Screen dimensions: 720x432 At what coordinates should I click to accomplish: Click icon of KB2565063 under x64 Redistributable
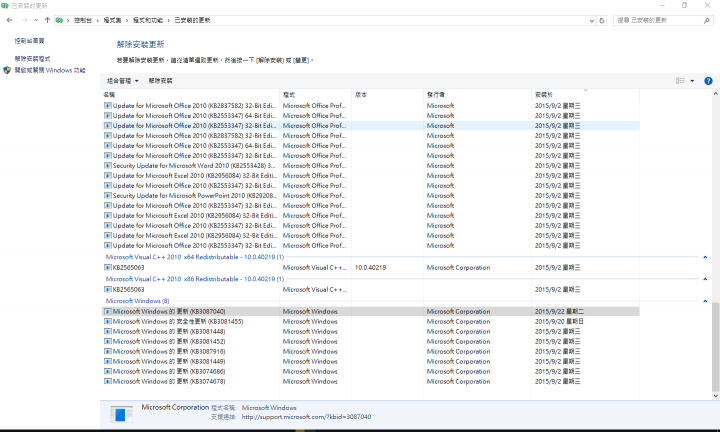(x=108, y=267)
